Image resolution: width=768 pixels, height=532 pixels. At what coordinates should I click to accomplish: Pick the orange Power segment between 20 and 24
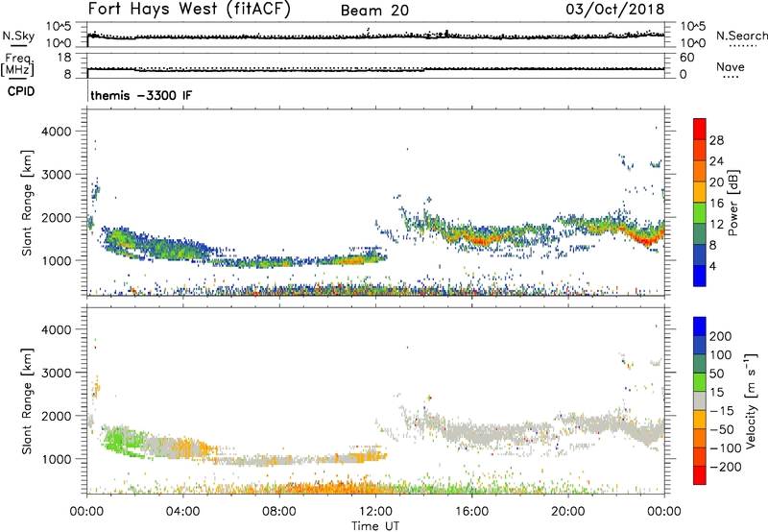(700, 171)
